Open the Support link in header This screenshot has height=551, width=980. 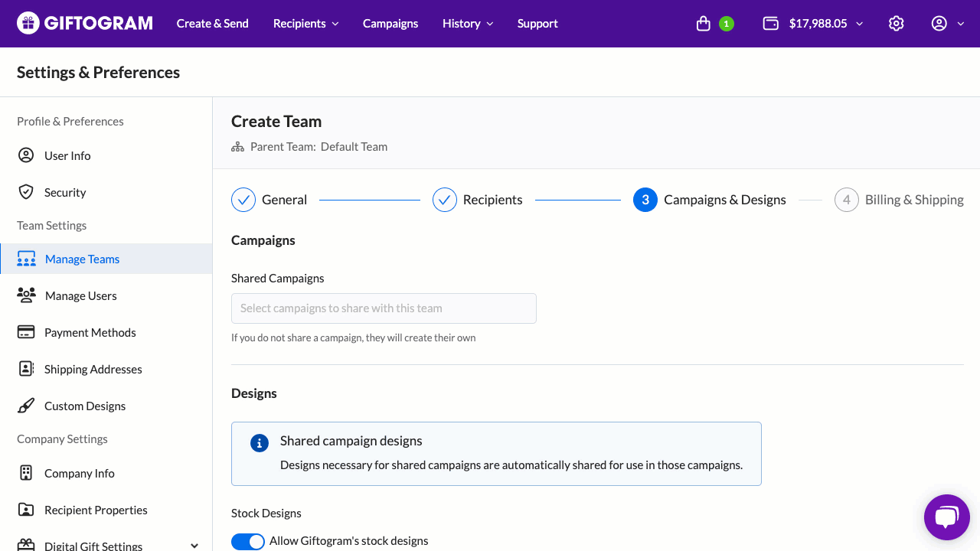point(537,24)
